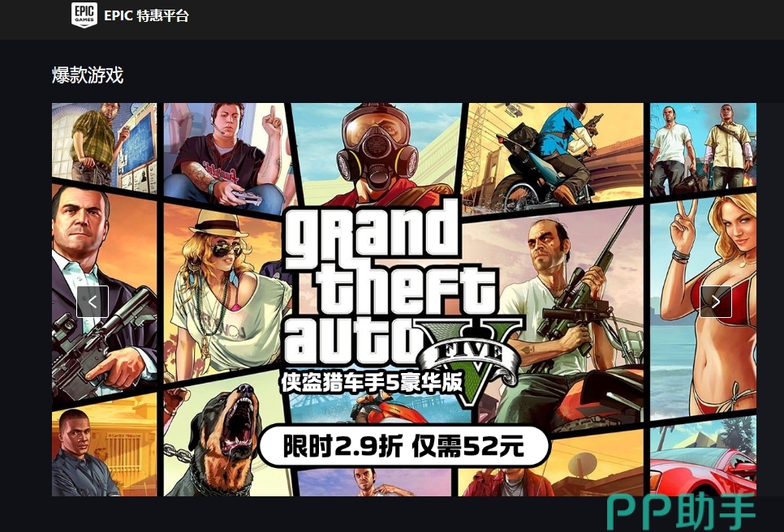
Task: Select the 爆款游戏 section heading
Action: pyautogui.click(x=88, y=75)
